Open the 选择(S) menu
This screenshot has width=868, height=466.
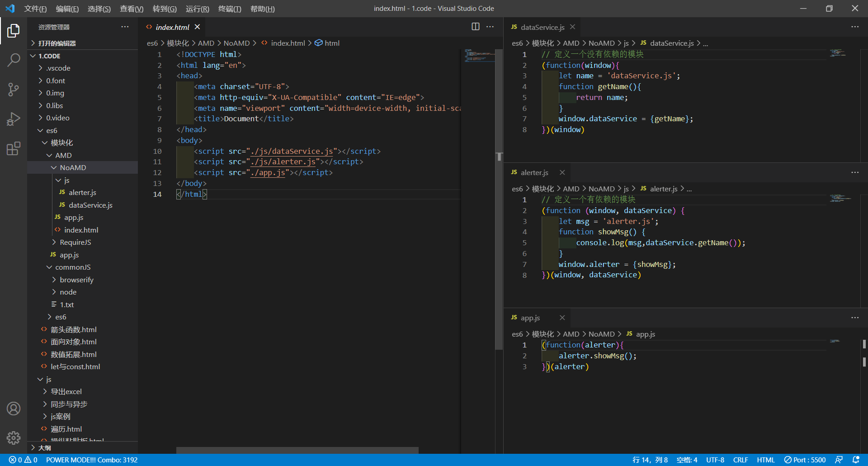(x=99, y=9)
